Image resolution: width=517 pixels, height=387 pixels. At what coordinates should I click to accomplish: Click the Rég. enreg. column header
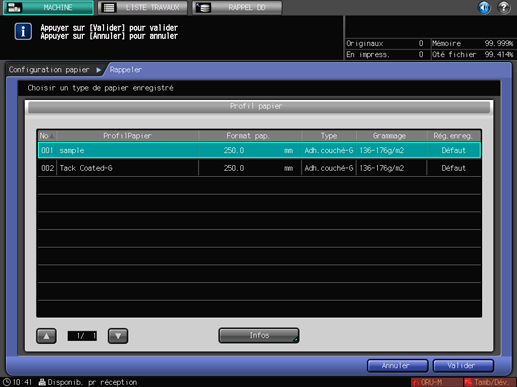click(x=453, y=136)
